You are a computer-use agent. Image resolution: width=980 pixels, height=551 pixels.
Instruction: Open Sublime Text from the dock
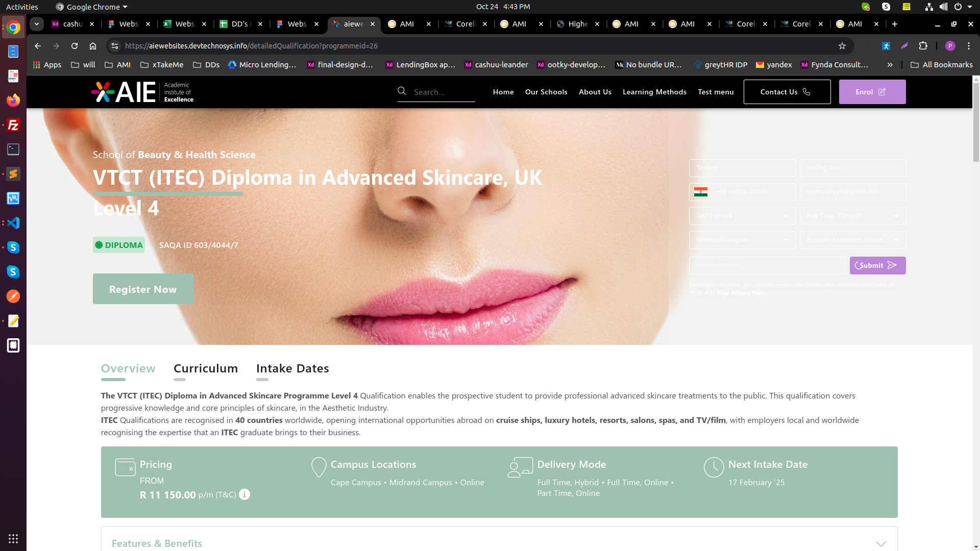13,174
